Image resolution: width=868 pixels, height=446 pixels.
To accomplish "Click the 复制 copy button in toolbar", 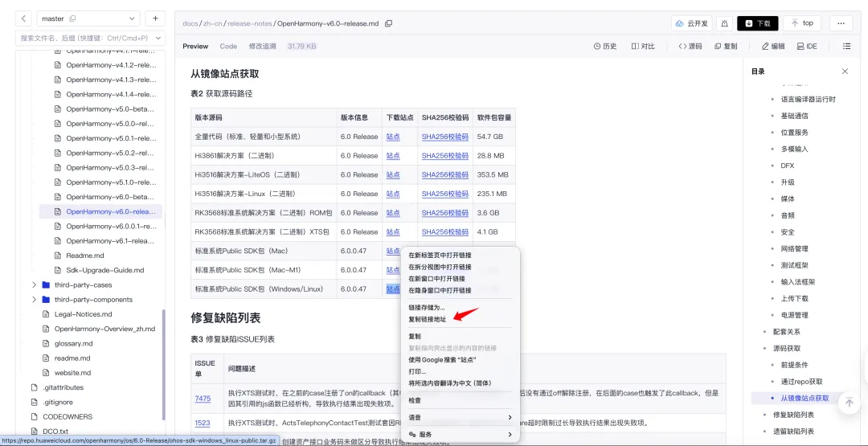I will coord(726,47).
